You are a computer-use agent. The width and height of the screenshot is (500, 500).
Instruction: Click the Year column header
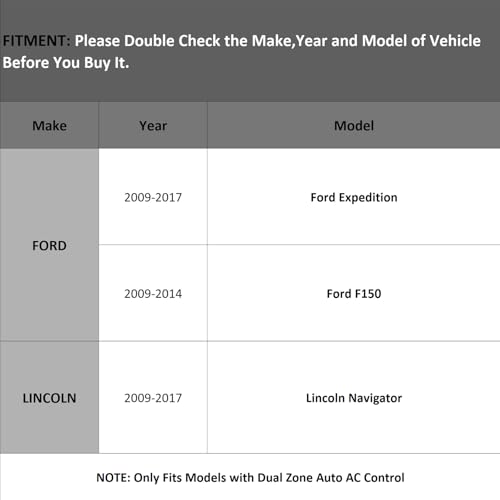coord(153,126)
